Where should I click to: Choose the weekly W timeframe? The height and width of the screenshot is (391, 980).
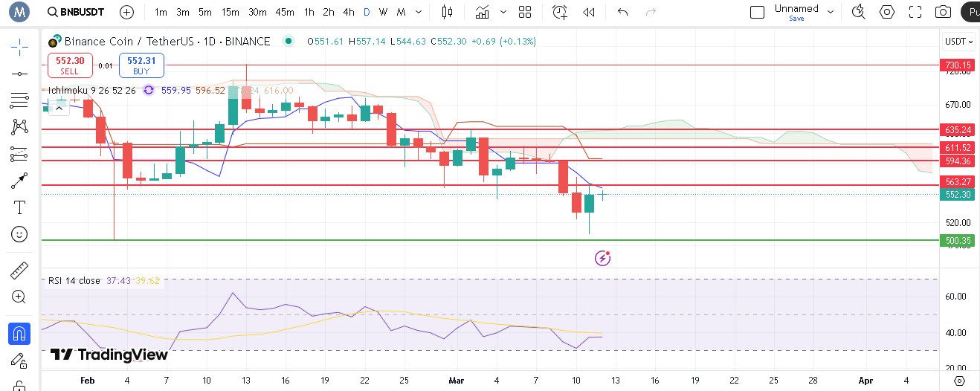click(383, 12)
